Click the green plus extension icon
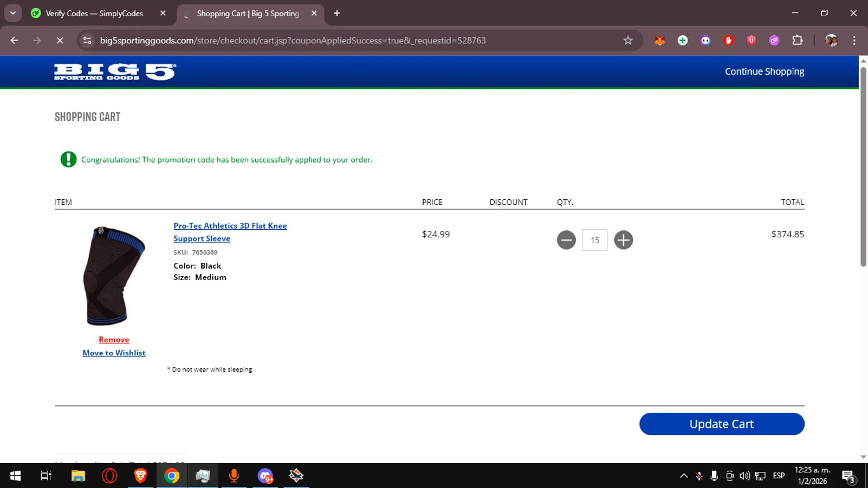Screen dimensions: 868x488 [683, 41]
